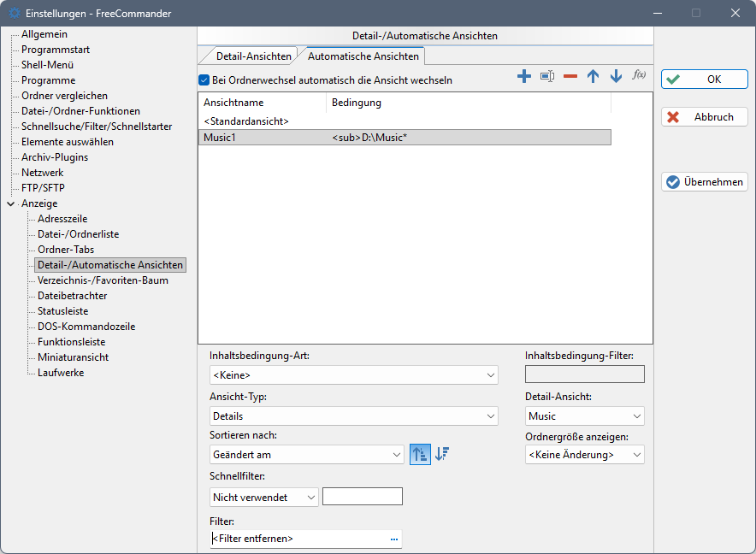Move entry up with blue up arrow
Screen dimensions: 756x554
click(x=593, y=77)
